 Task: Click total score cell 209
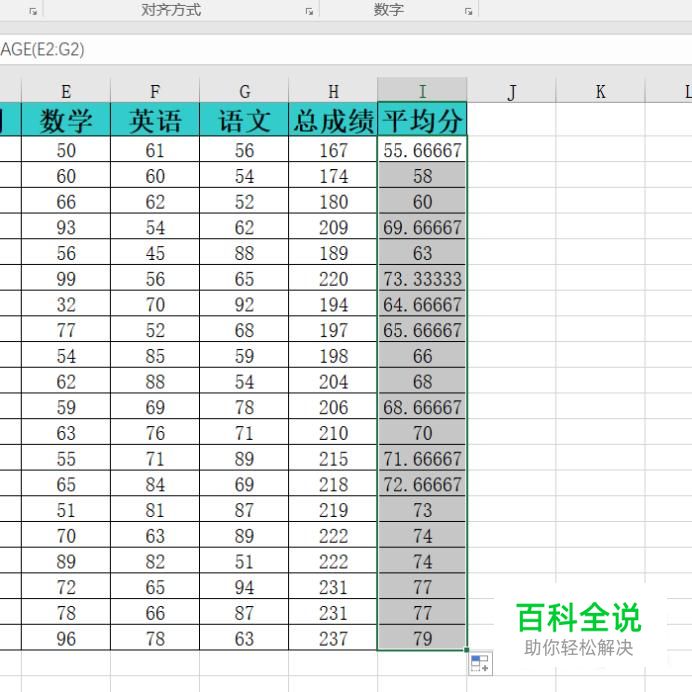333,227
